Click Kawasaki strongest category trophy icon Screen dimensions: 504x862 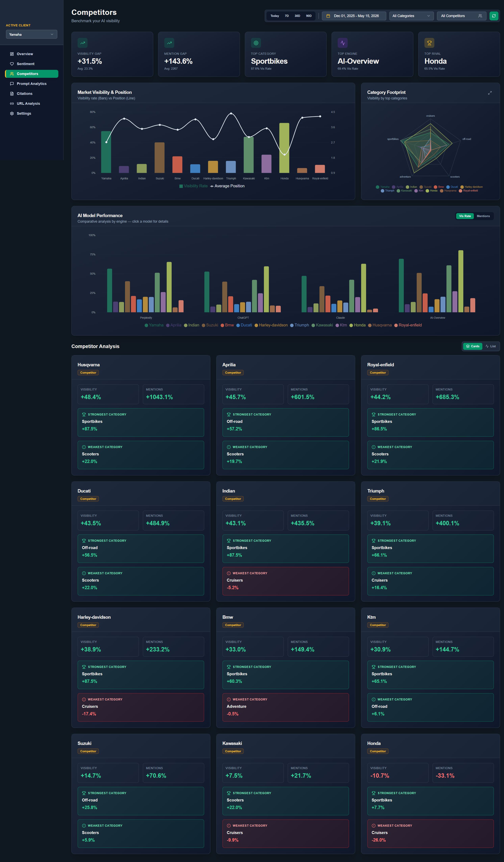pos(229,793)
